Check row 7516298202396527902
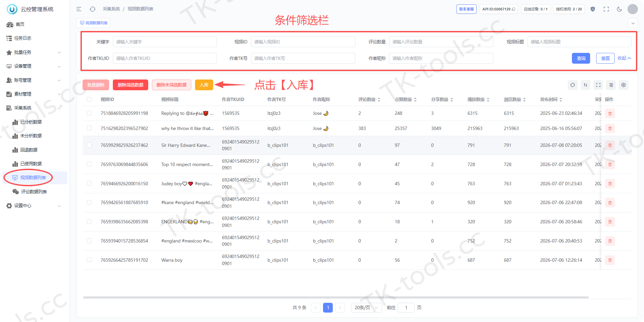 89,128
